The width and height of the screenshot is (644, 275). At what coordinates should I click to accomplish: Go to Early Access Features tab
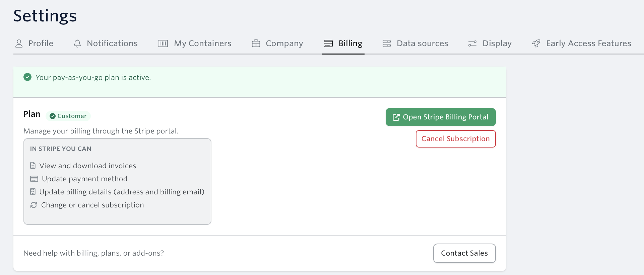tap(581, 43)
